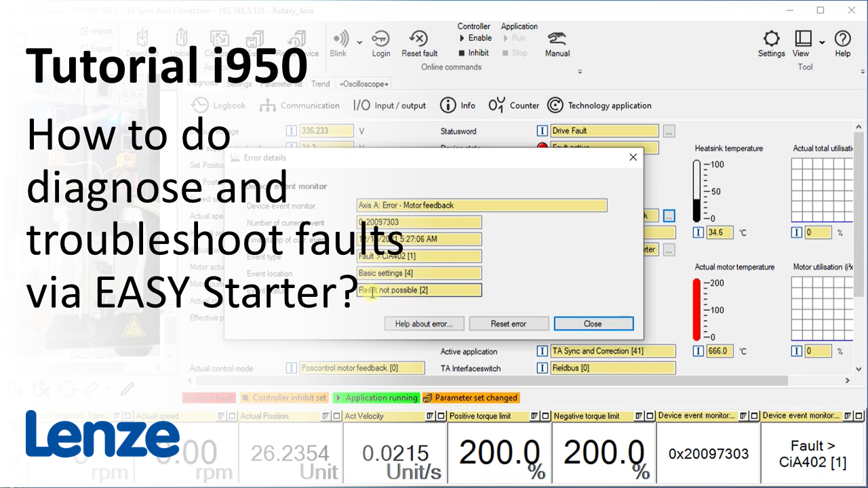
Task: Show the Info diagnostics page
Action: tap(458, 105)
